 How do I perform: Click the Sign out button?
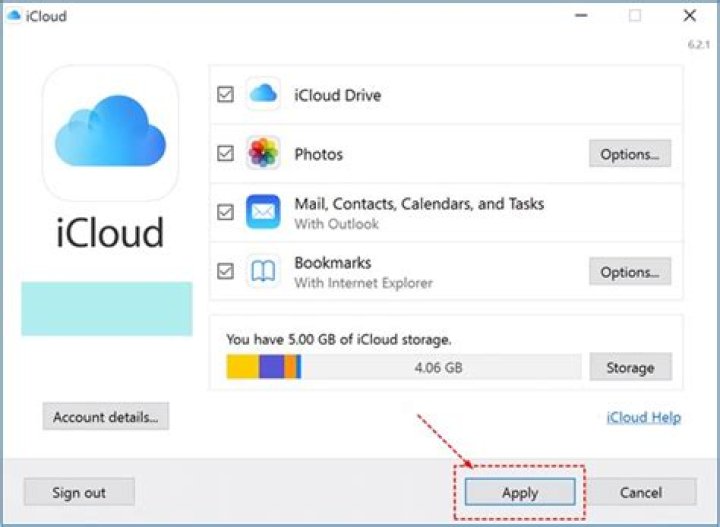pos(79,492)
